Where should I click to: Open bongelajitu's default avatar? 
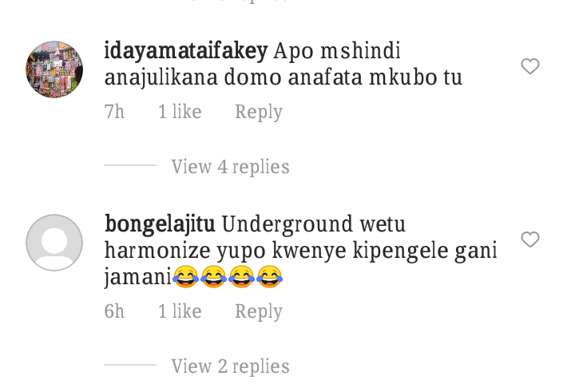tap(54, 243)
